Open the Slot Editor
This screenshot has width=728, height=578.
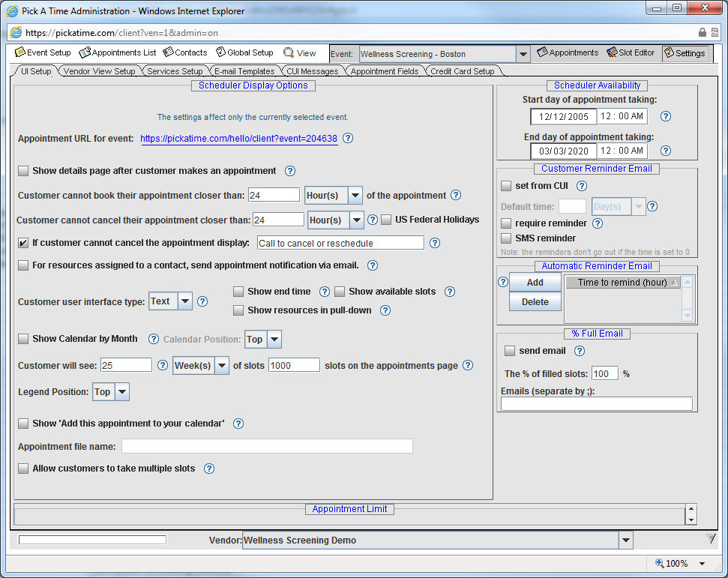pyautogui.click(x=630, y=52)
